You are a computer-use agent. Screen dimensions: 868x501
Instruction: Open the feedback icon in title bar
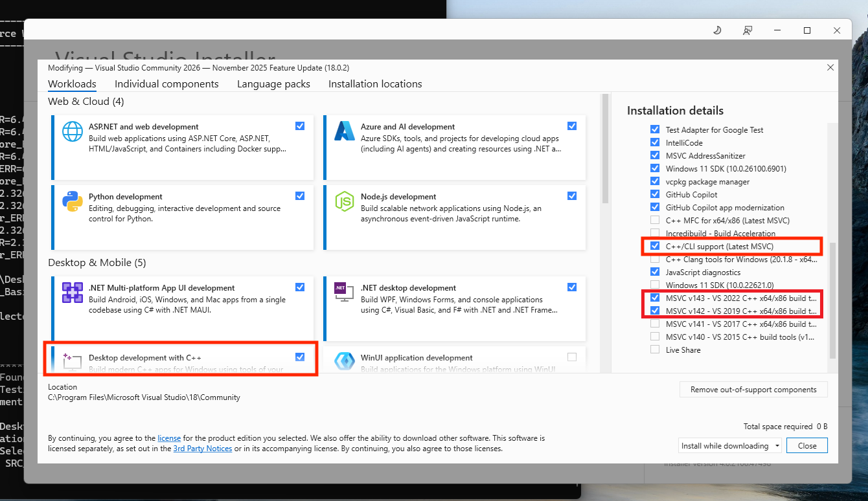click(748, 30)
